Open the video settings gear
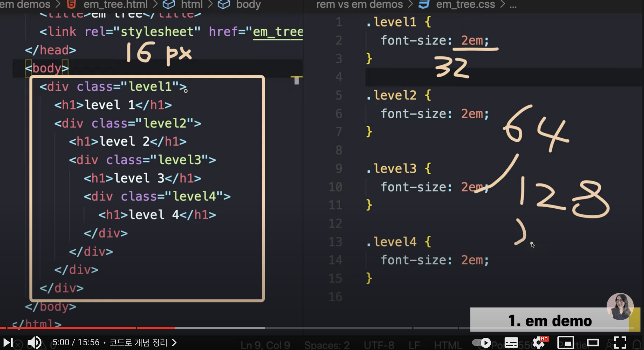644x350 pixels. [x=539, y=343]
